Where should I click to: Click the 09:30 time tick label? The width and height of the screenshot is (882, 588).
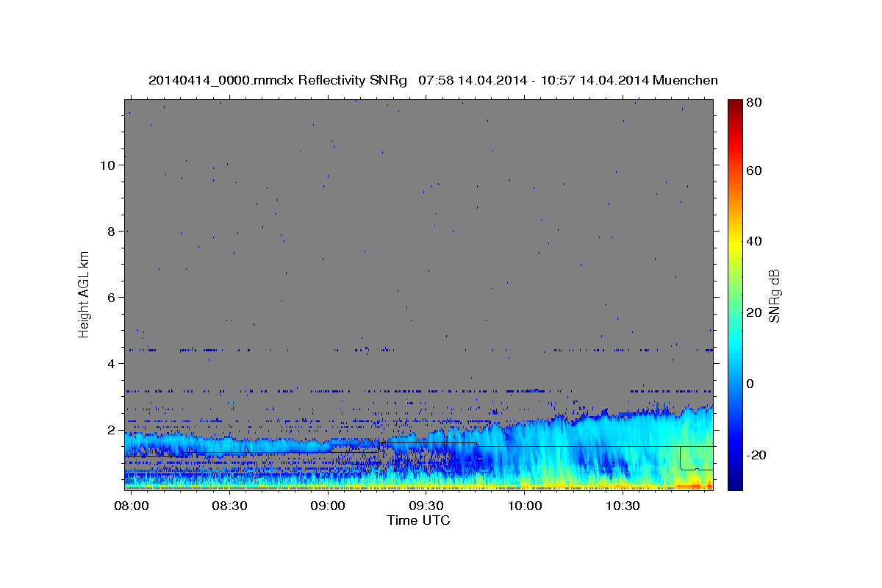426,506
